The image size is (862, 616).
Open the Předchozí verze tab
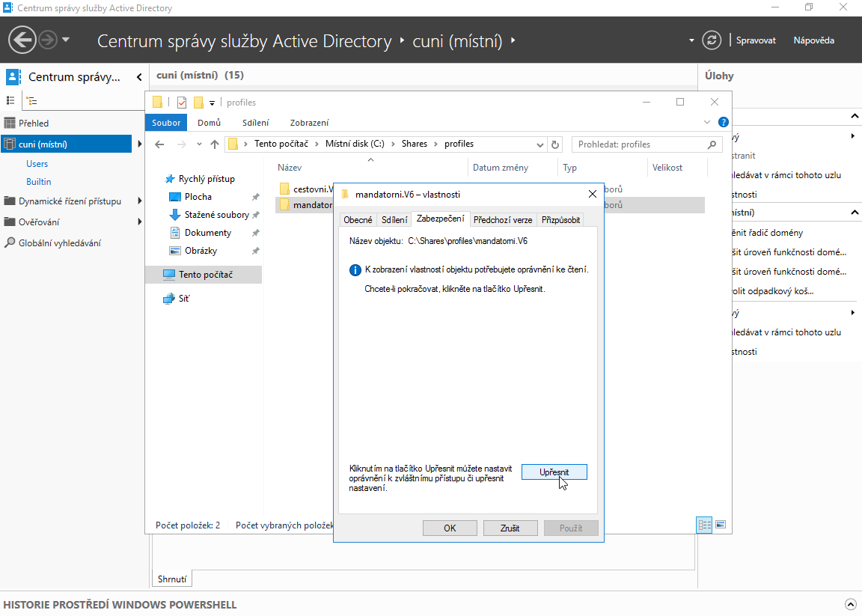[x=503, y=219]
